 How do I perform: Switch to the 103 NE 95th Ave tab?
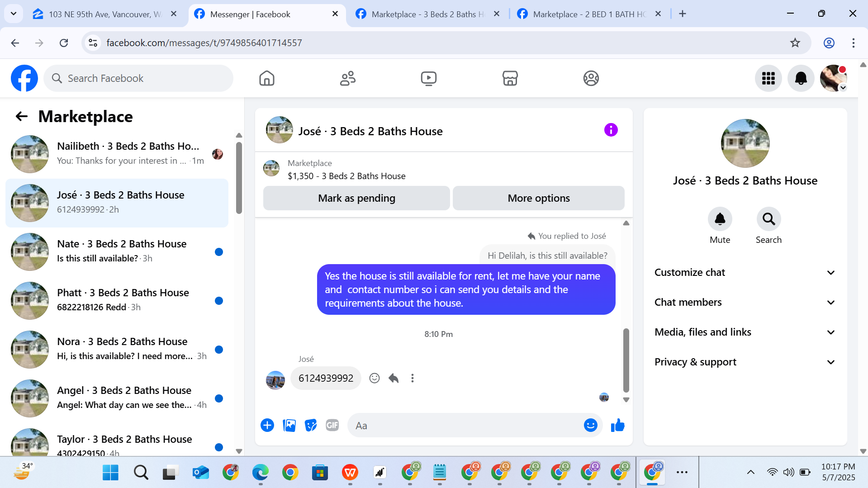tap(105, 14)
